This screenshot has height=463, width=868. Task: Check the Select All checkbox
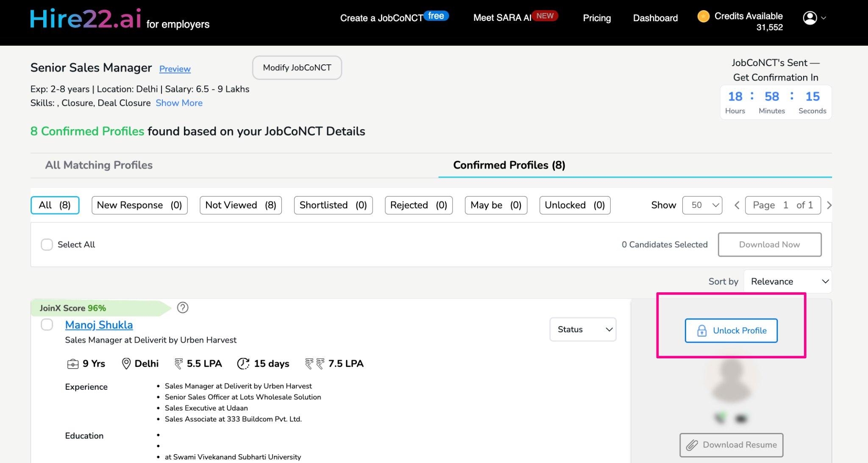(47, 244)
